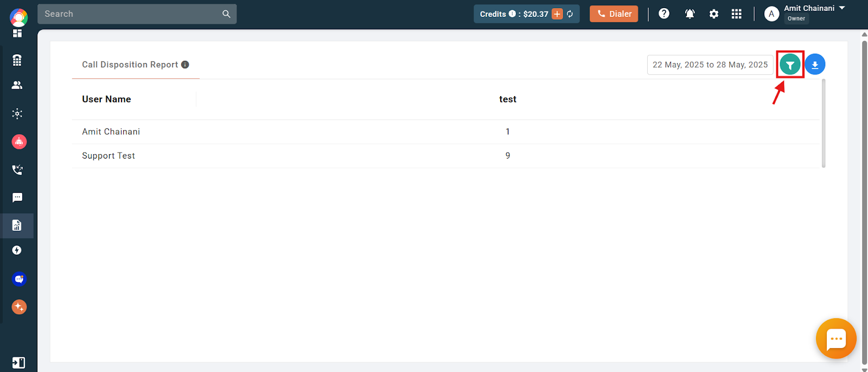This screenshot has width=868, height=372.
Task: Refresh the credits balance
Action: tap(570, 14)
